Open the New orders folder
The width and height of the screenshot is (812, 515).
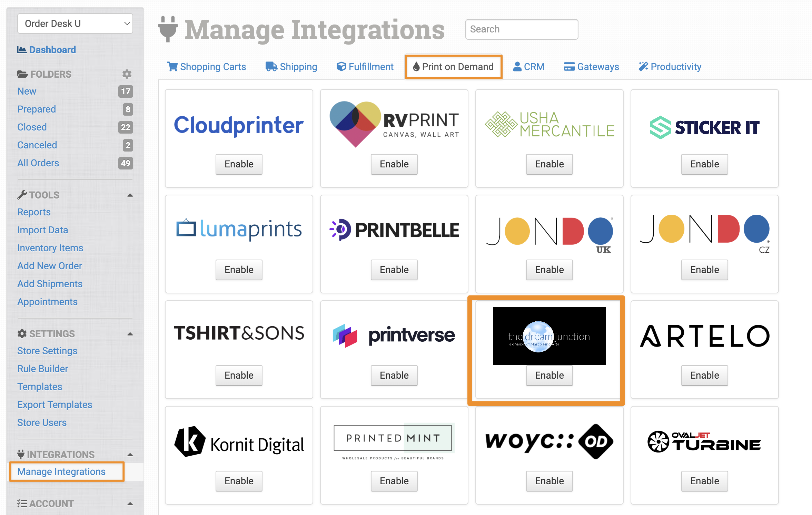[x=27, y=91]
